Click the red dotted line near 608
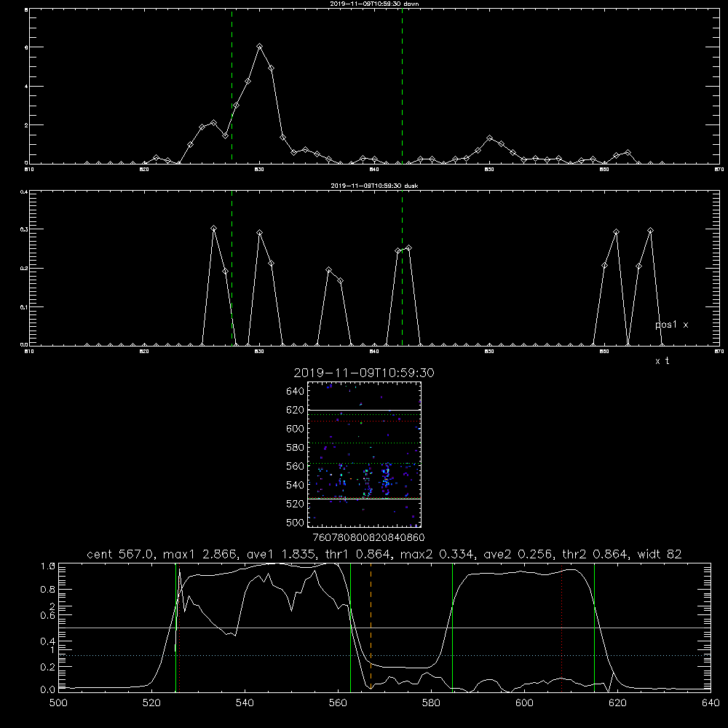The width and height of the screenshot is (728, 728). [561, 628]
